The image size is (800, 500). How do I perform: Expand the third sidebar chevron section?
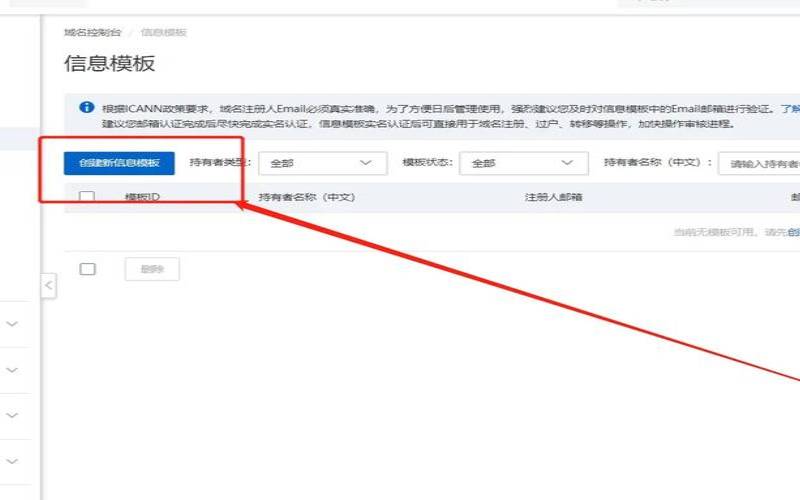pyautogui.click(x=12, y=415)
